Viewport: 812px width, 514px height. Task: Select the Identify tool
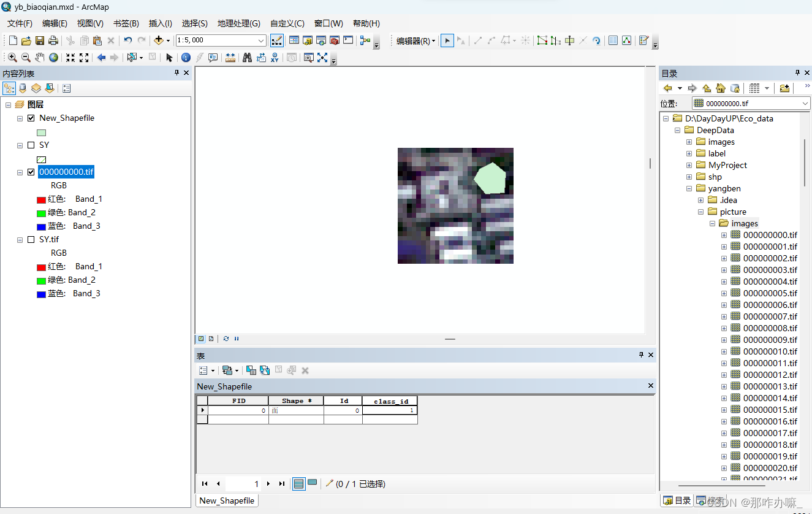(186, 58)
